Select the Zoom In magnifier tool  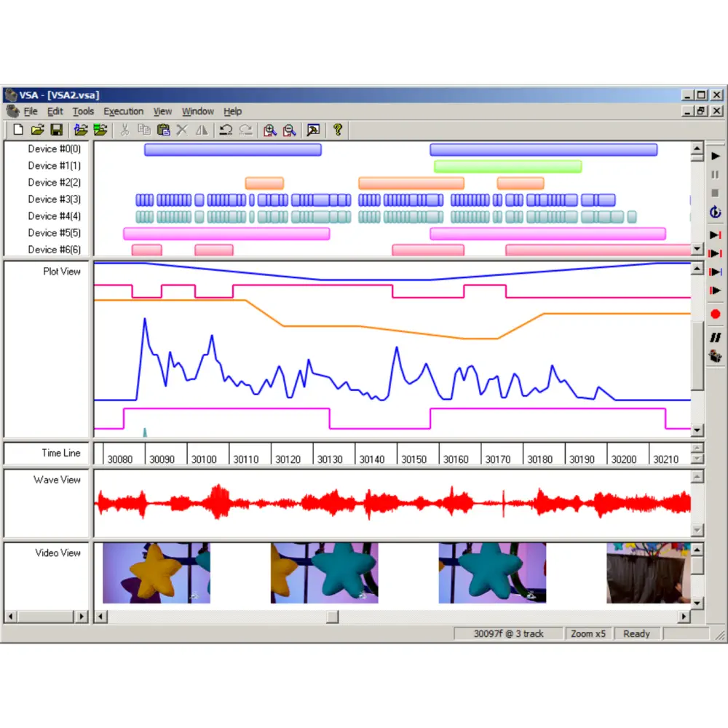pos(269,130)
